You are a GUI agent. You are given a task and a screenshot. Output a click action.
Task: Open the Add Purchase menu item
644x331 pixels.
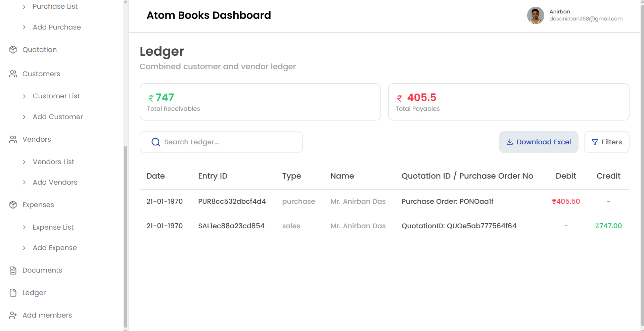click(56, 27)
